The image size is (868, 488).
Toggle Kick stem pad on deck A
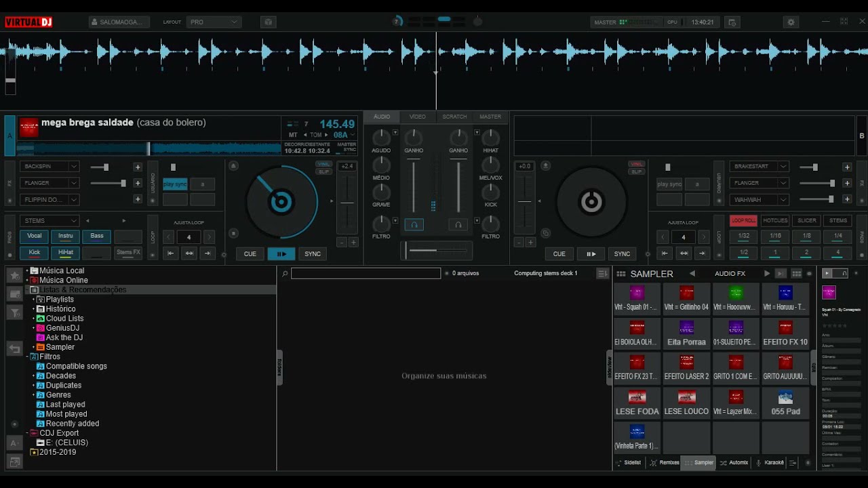(x=34, y=252)
